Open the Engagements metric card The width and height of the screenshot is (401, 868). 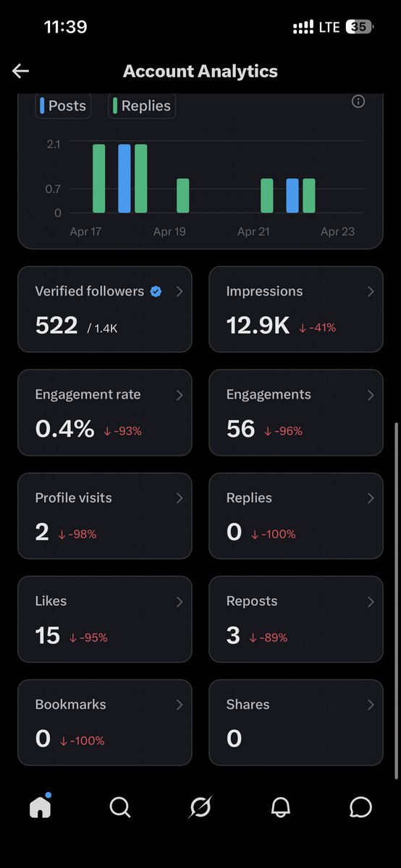coord(296,412)
